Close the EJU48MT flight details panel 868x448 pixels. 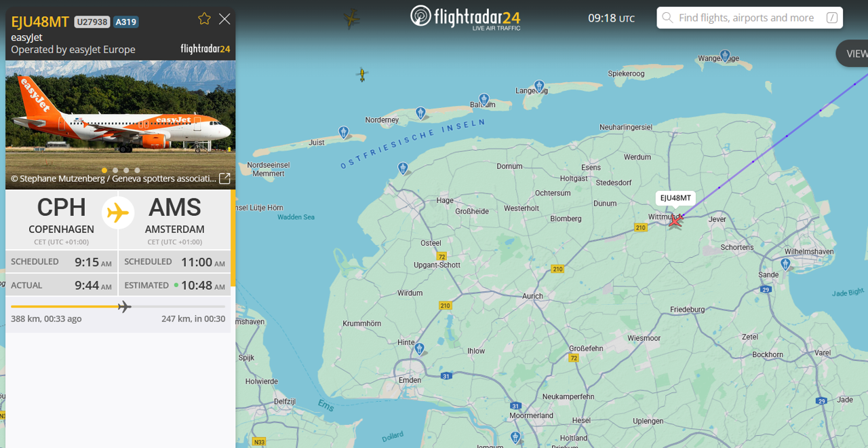click(x=224, y=19)
